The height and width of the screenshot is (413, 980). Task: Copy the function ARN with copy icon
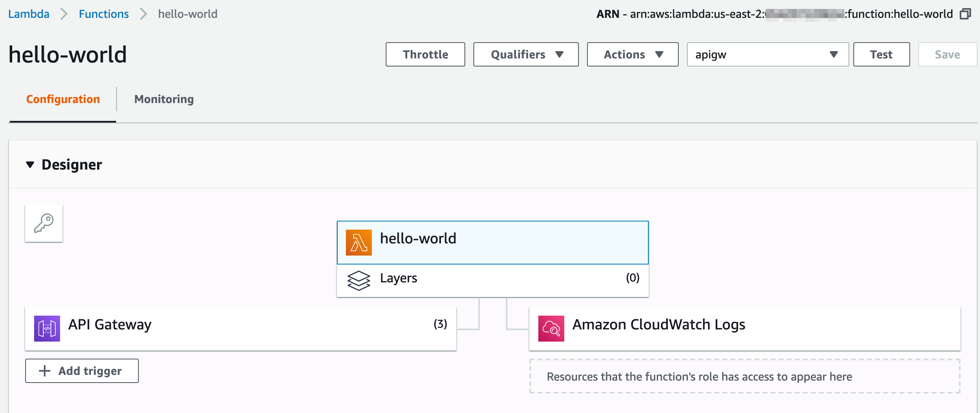pos(965,14)
